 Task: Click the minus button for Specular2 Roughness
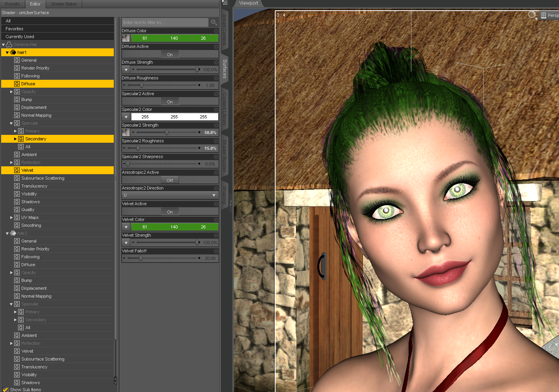[124, 148]
